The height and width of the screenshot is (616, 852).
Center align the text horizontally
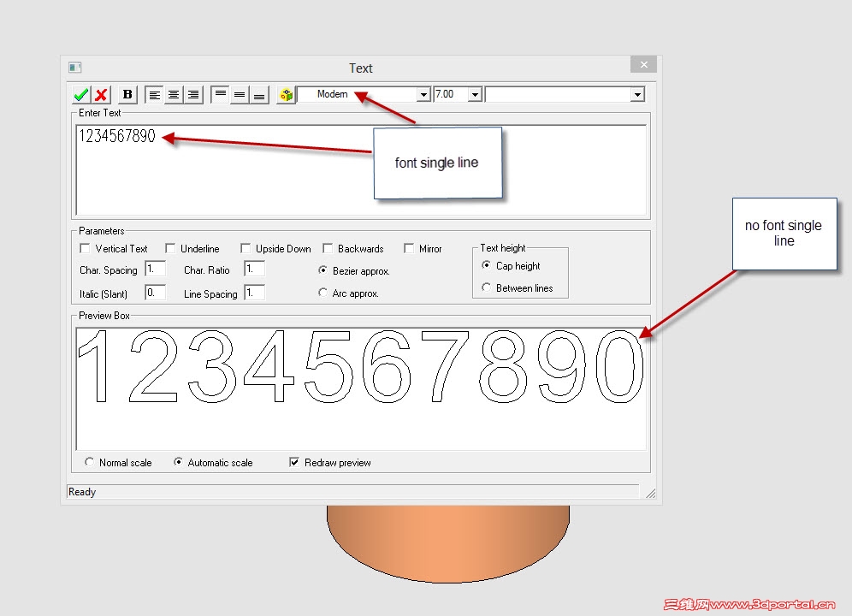click(x=174, y=95)
